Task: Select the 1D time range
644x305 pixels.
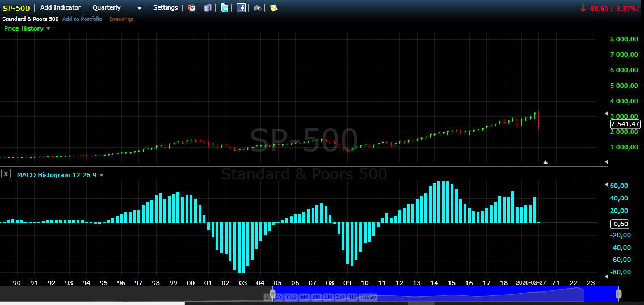Action: (352, 297)
